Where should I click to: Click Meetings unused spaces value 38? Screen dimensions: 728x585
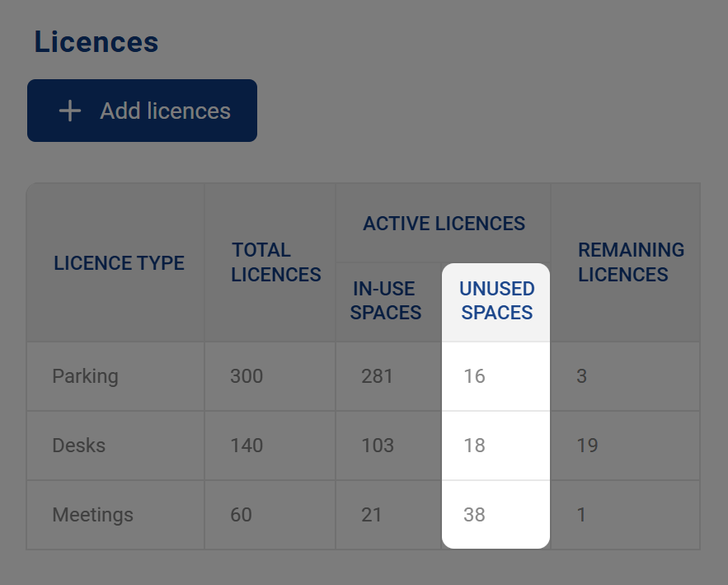tap(474, 515)
